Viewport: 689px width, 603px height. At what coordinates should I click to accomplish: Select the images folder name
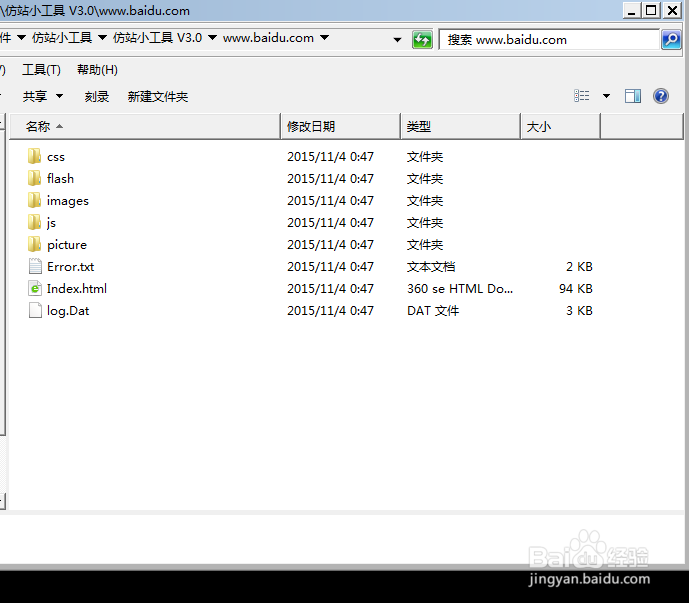coord(68,201)
